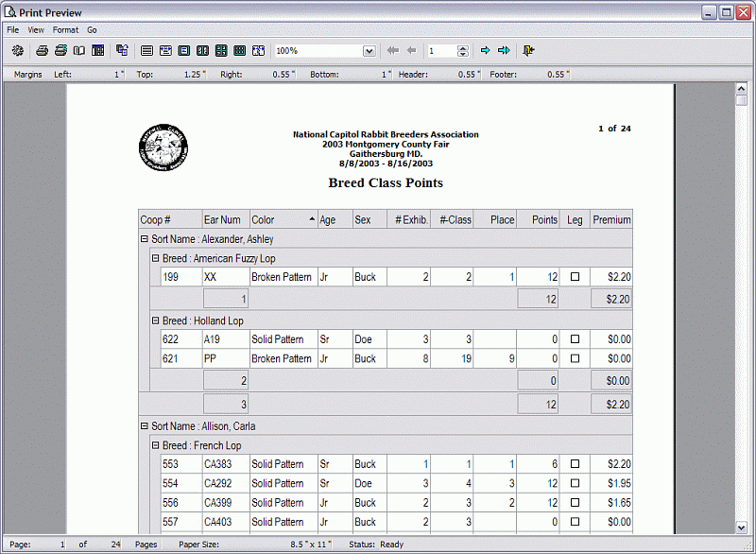
Task: Toggle the Leg checkbox for coop 557
Action: (575, 522)
